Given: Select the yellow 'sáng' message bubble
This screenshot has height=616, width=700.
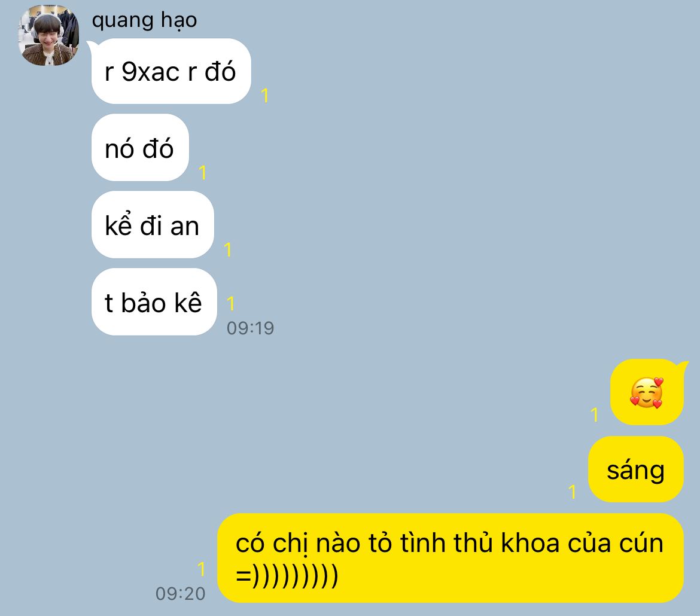Looking at the screenshot, I should click(x=636, y=469).
